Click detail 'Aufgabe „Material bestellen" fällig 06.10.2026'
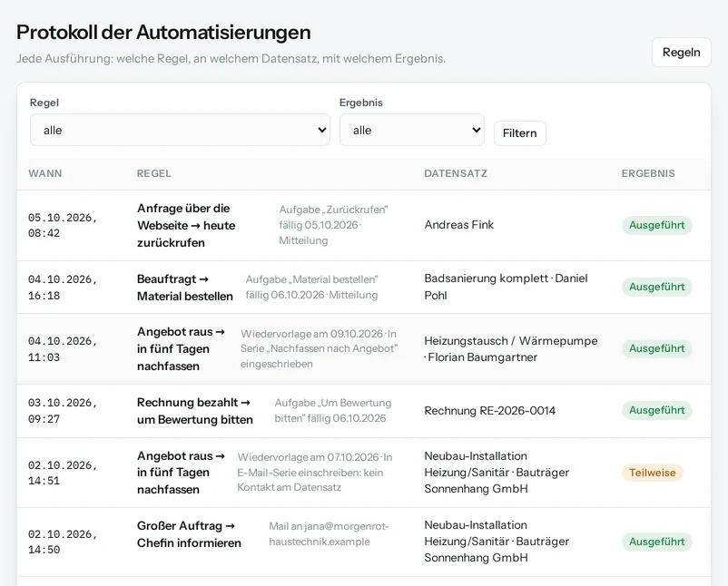 pos(311,288)
